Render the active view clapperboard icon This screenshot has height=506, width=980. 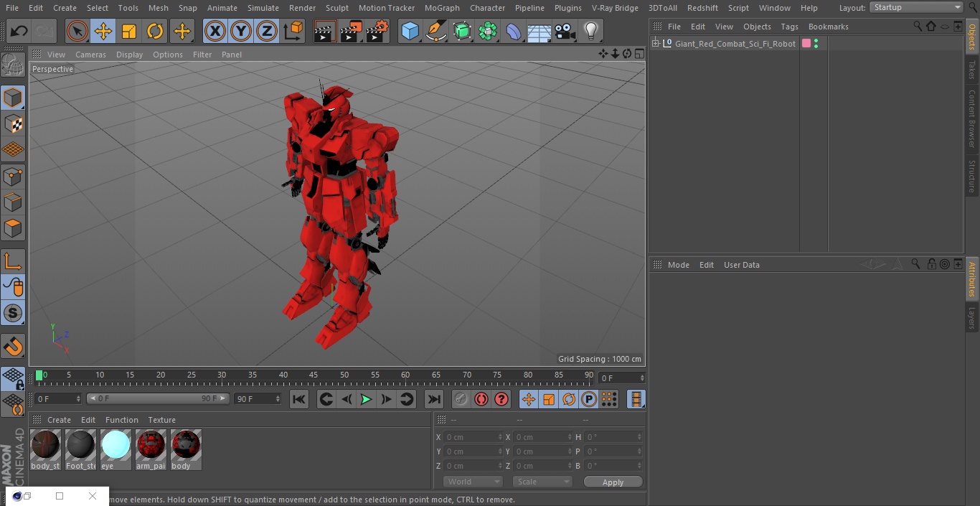point(325,31)
